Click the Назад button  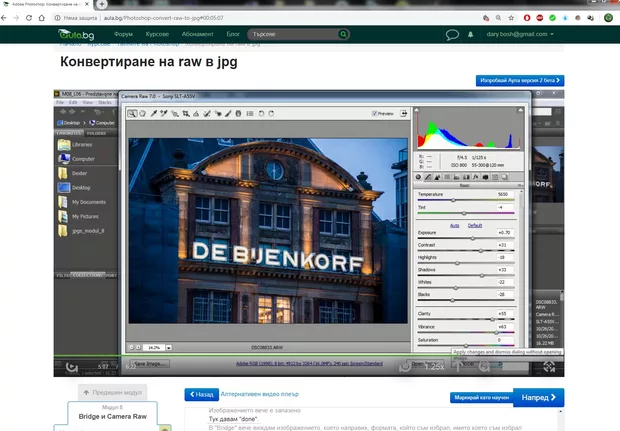202,395
